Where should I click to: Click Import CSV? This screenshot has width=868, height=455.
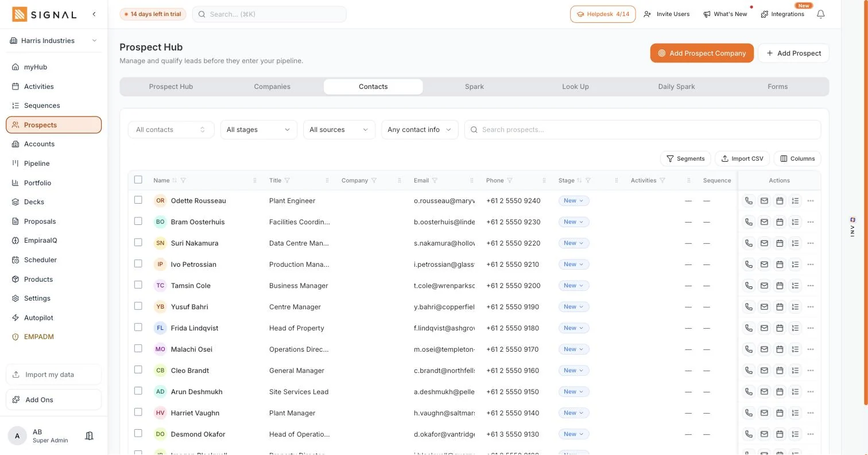tap(742, 159)
